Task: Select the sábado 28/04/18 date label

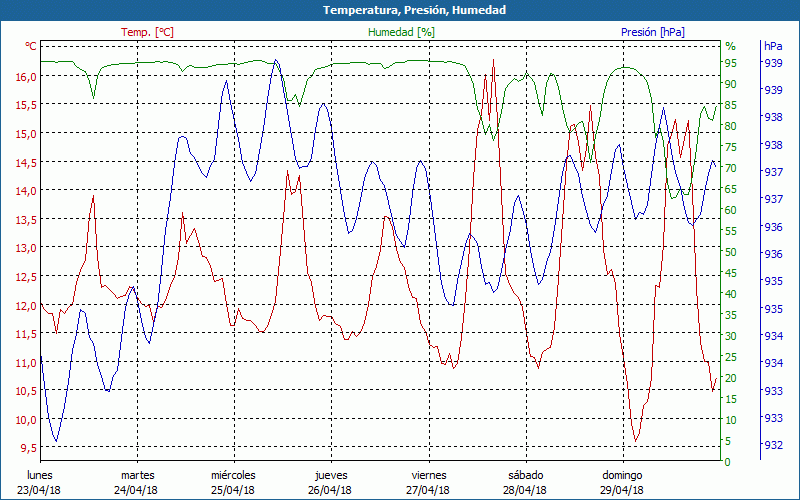Action: coord(525,482)
